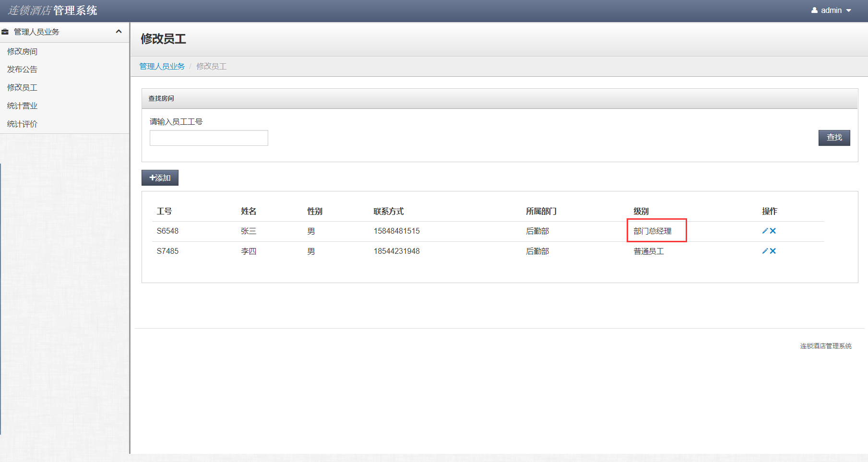Viewport: 868px width, 462px height.
Task: Click the 级别 column header
Action: [x=641, y=211]
